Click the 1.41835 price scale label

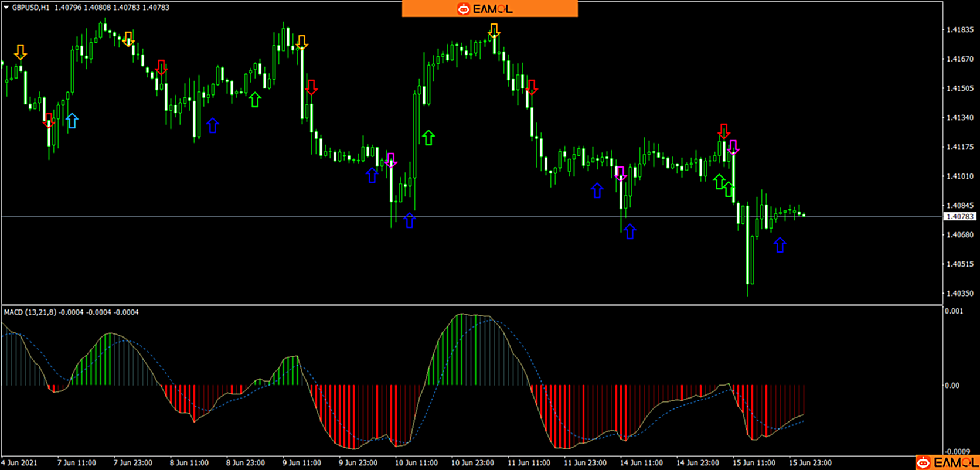pyautogui.click(x=959, y=30)
